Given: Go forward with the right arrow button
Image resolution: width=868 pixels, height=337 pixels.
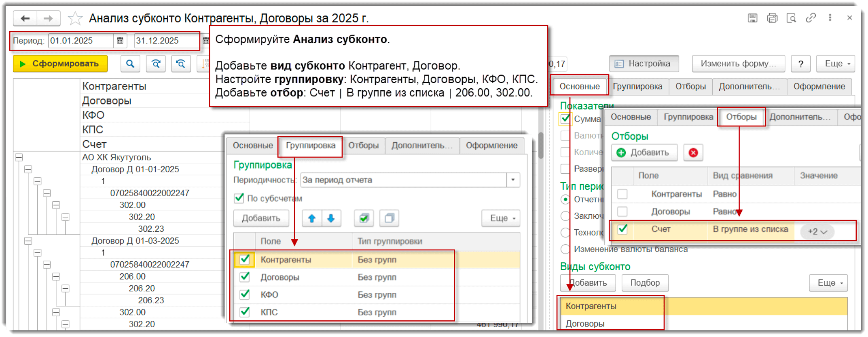Looking at the screenshot, I should pos(48,18).
